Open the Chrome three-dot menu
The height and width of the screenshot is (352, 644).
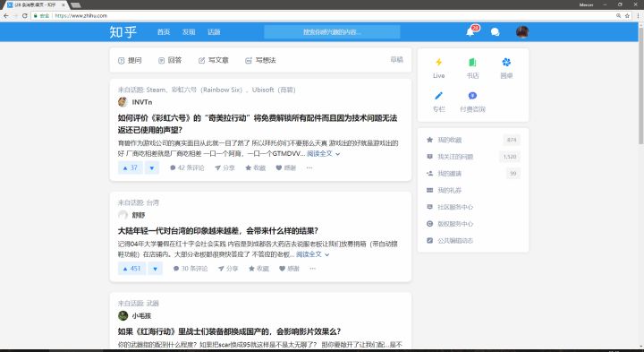point(639,15)
